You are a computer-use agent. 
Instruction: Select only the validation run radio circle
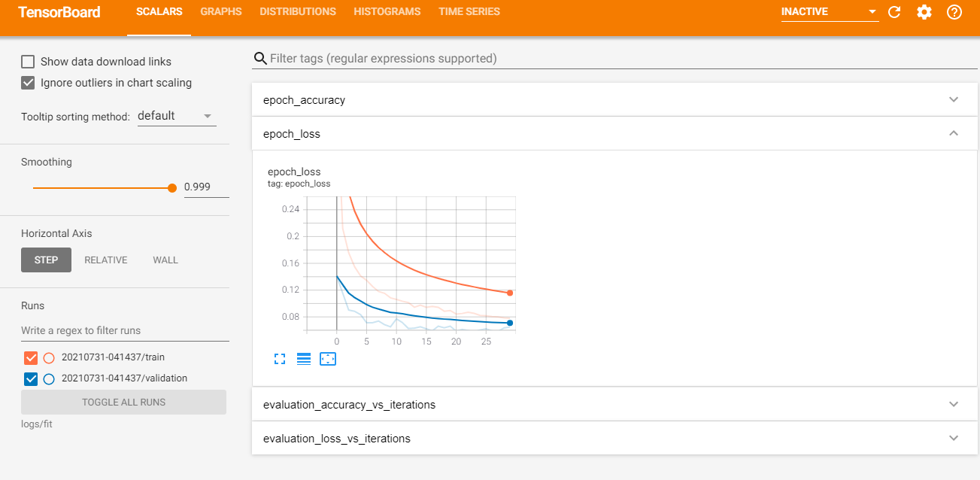[49, 378]
